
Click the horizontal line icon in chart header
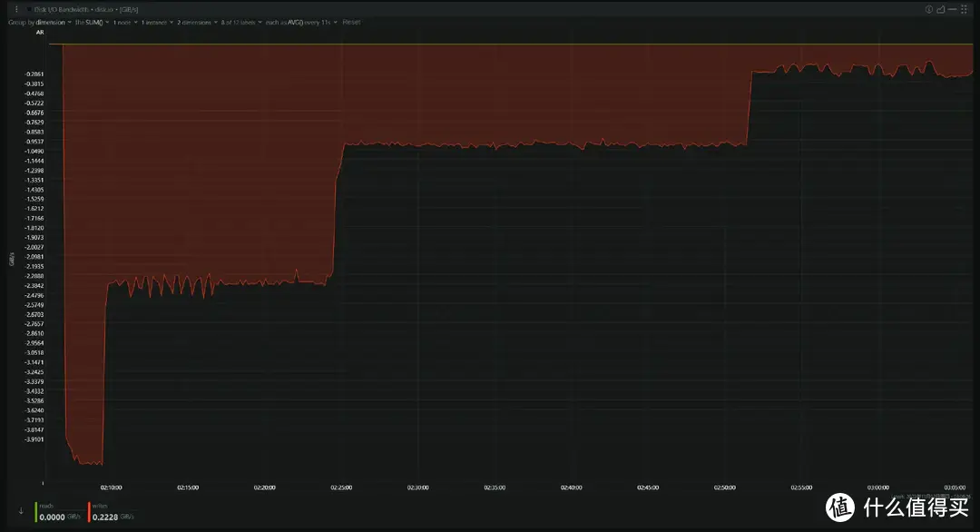(x=953, y=9)
